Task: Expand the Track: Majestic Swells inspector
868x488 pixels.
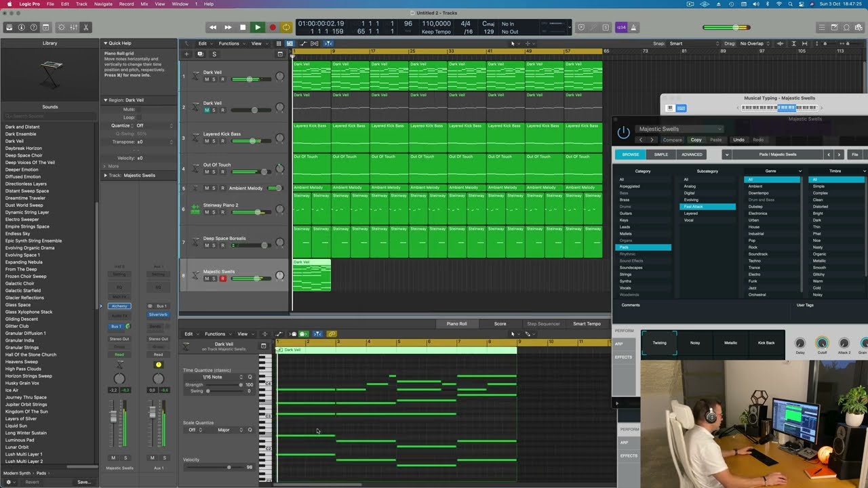Action: tap(106, 176)
